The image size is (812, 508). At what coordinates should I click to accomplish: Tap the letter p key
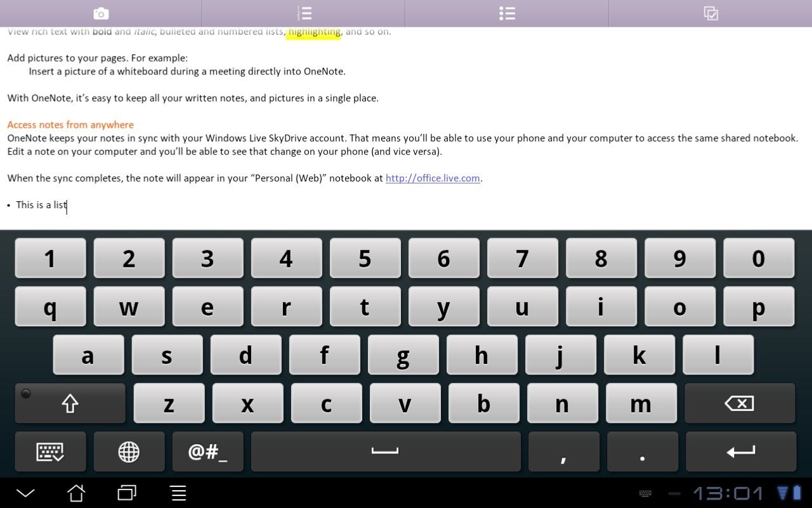click(759, 307)
